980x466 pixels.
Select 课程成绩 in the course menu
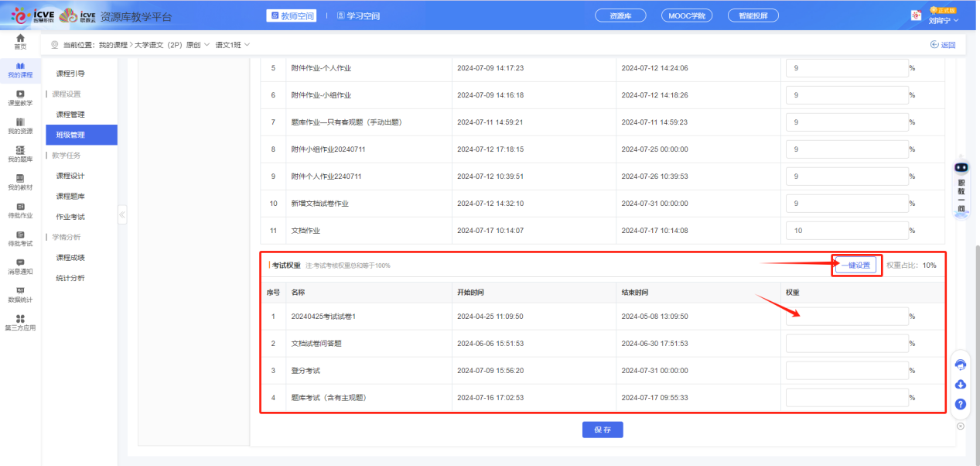pyautogui.click(x=70, y=258)
